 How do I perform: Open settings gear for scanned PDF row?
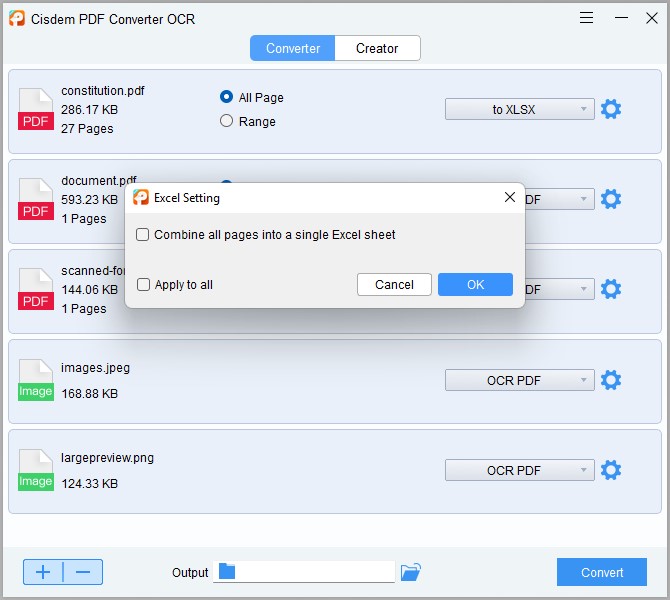pos(611,289)
